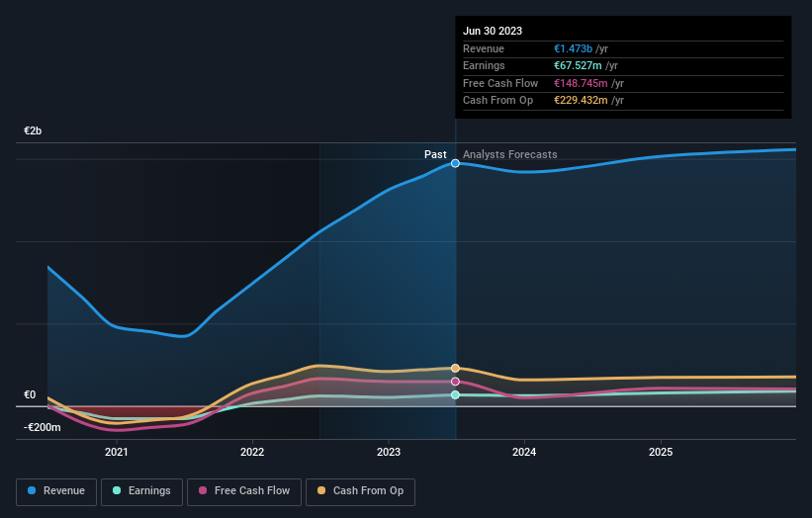This screenshot has width=812, height=518.
Task: Toggle the Free Cash Flow legend series
Action: pos(244,491)
